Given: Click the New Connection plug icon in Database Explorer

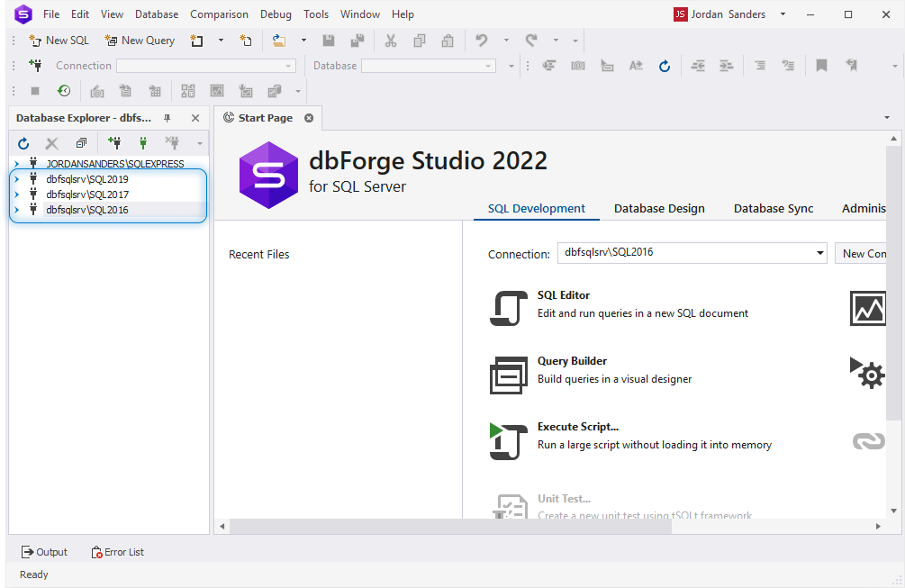Looking at the screenshot, I should [x=114, y=142].
